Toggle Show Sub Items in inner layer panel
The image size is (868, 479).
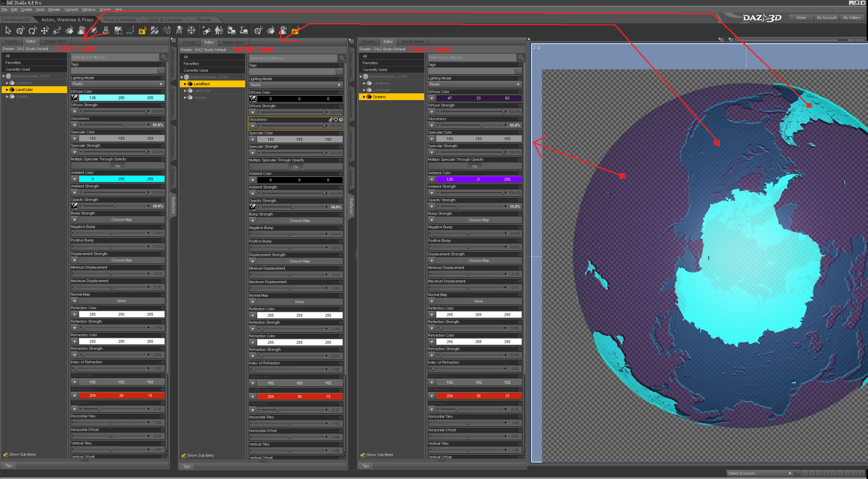point(362,455)
